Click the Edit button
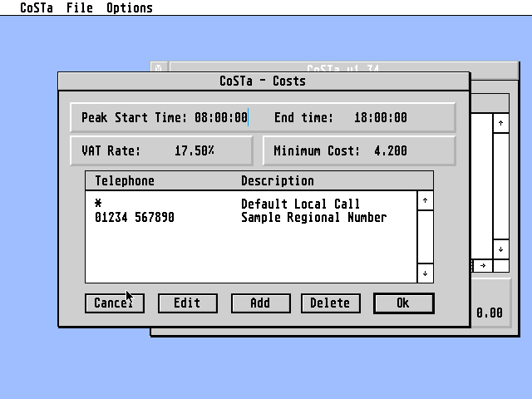This screenshot has width=532, height=399. (188, 303)
